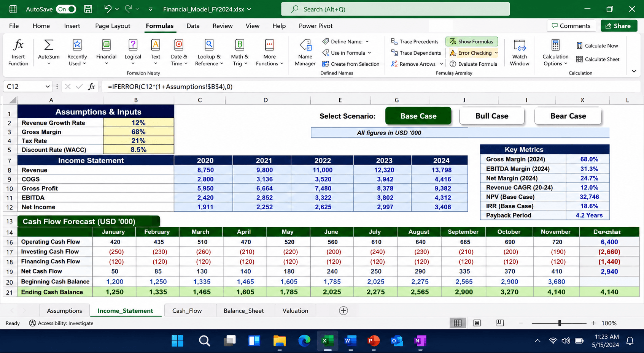Open the Data ribbon tab
Image resolution: width=644 pixels, height=353 pixels.
pyautogui.click(x=193, y=26)
